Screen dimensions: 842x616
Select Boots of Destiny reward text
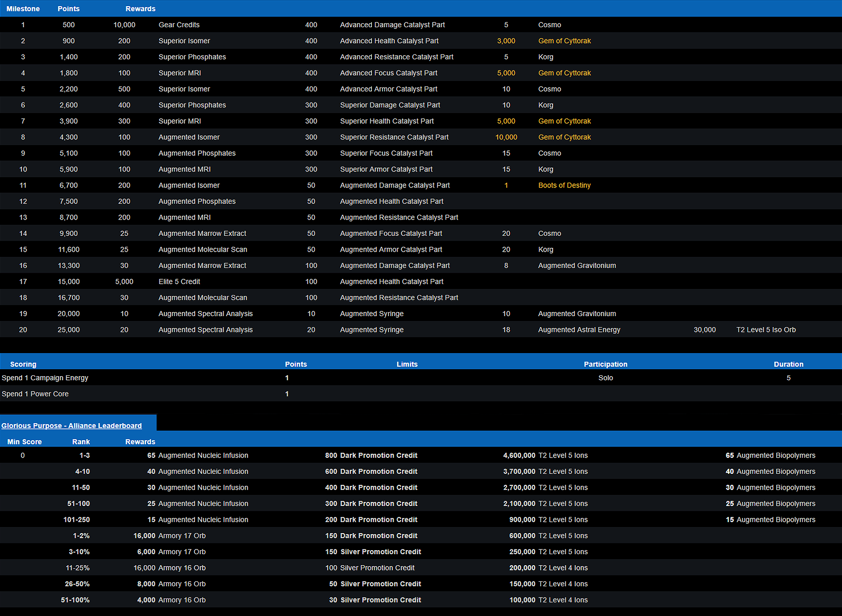[564, 185]
